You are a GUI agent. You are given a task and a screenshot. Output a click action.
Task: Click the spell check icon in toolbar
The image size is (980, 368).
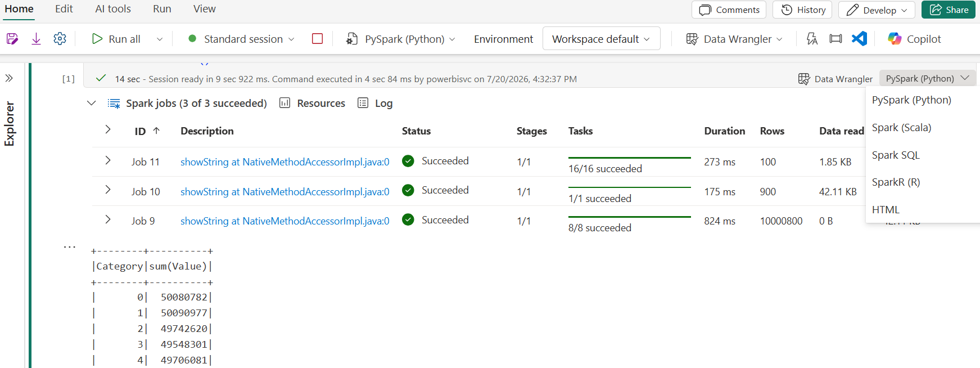tap(812, 39)
